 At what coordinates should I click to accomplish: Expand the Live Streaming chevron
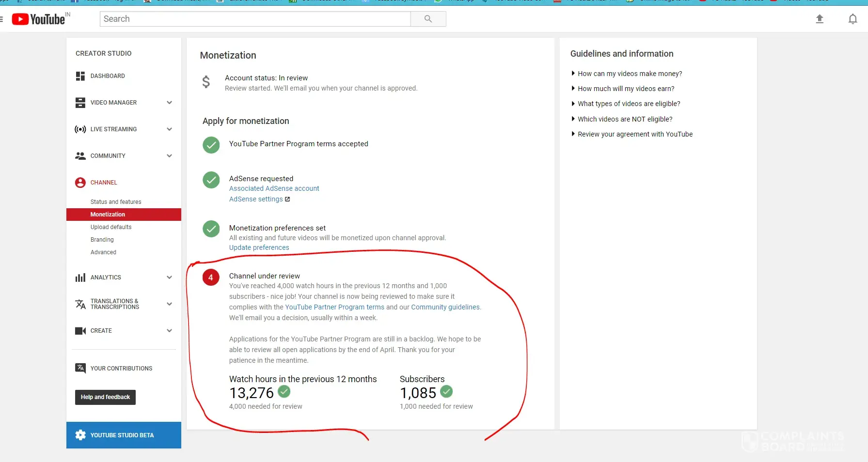[169, 129]
